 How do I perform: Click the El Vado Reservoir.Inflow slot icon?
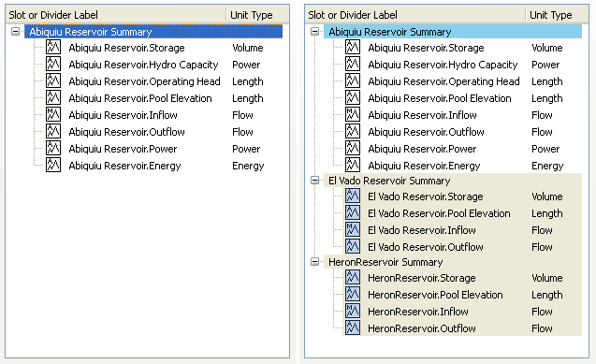[x=353, y=229]
